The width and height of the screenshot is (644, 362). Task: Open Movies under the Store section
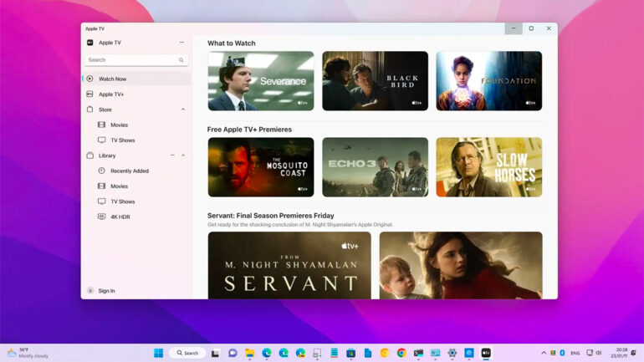pos(119,125)
